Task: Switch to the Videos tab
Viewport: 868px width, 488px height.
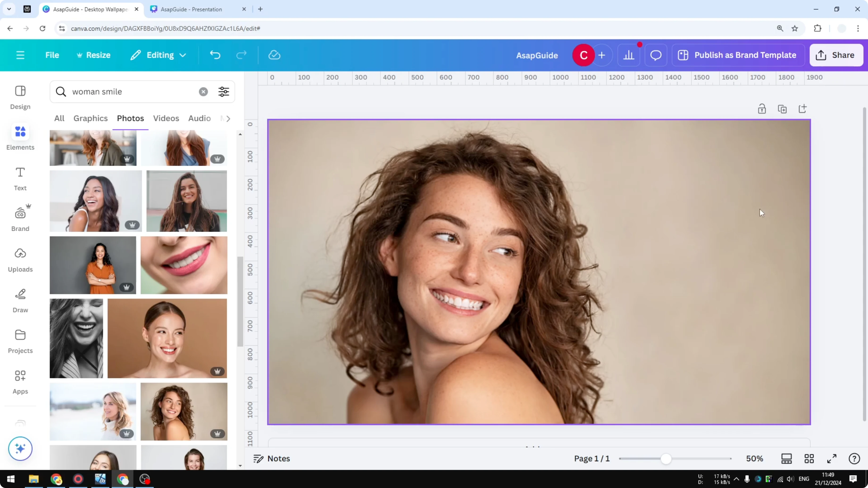Action: (166, 118)
